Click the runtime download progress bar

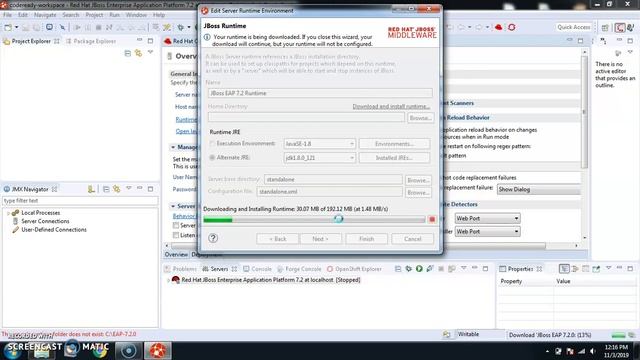pyautogui.click(x=314, y=220)
